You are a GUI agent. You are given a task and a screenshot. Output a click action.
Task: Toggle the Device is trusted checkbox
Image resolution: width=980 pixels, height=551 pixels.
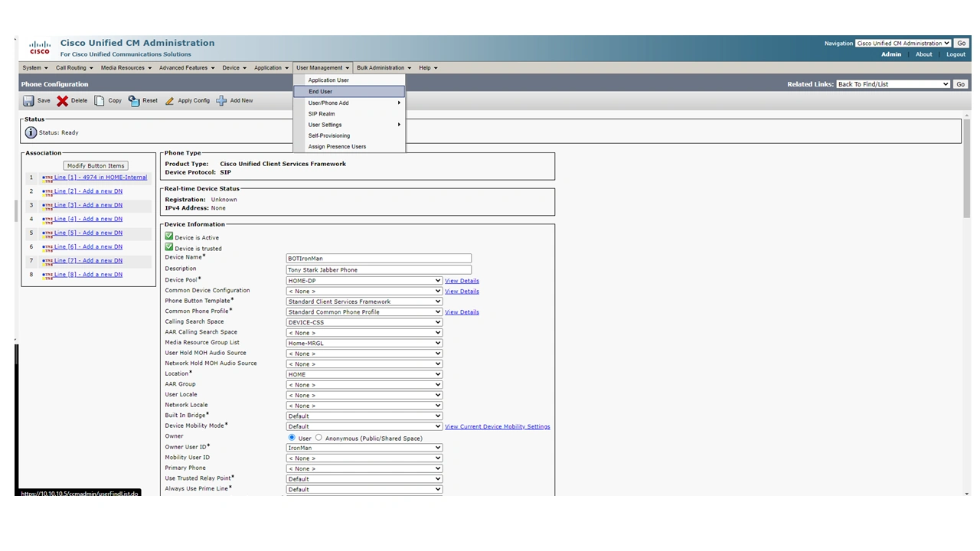point(169,247)
